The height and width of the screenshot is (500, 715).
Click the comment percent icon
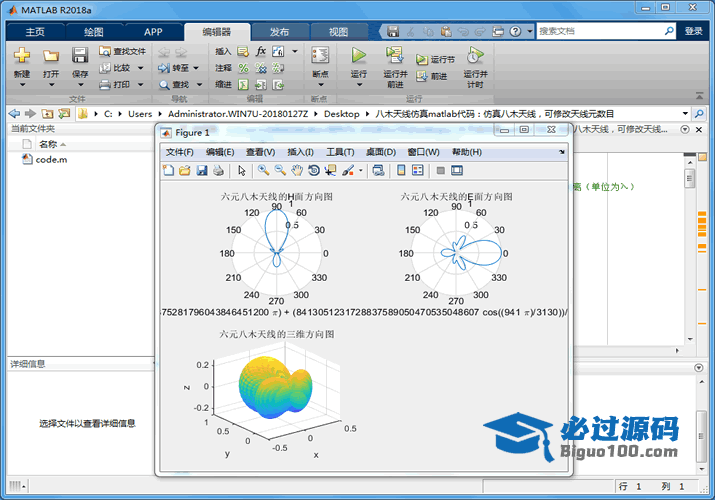[244, 68]
